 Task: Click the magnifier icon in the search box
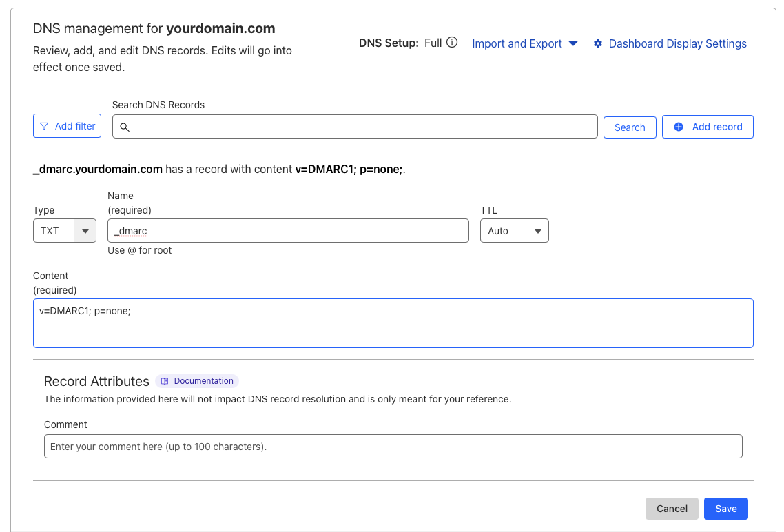coord(125,127)
